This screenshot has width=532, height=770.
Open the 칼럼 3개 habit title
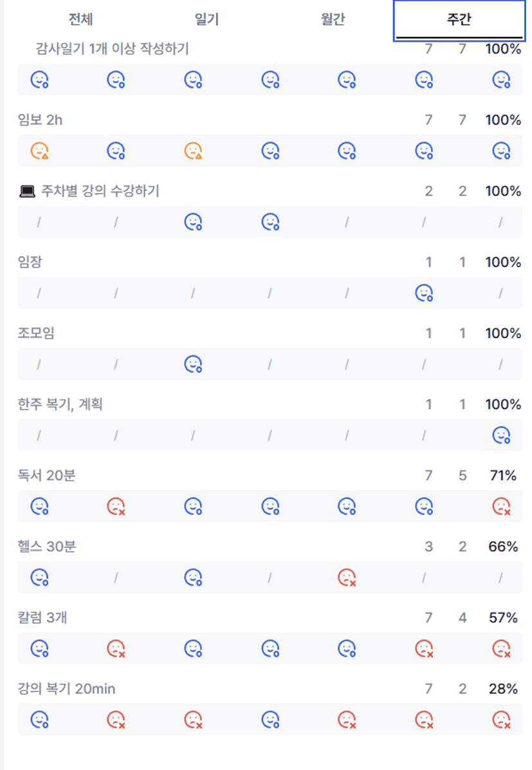click(x=42, y=618)
